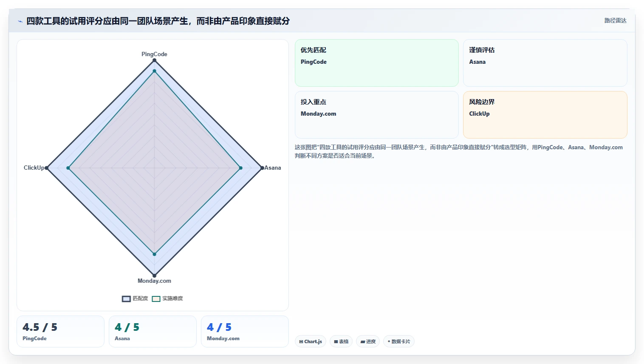This screenshot has height=364, width=644.
Task: Click the 实施难度 data point on PingCode axis
Action: (x=154, y=71)
